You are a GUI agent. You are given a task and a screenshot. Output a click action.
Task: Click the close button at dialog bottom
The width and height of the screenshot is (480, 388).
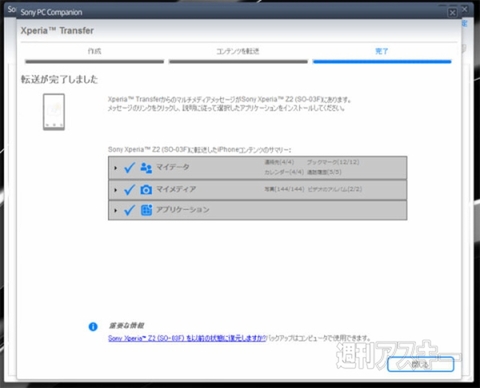(420, 364)
